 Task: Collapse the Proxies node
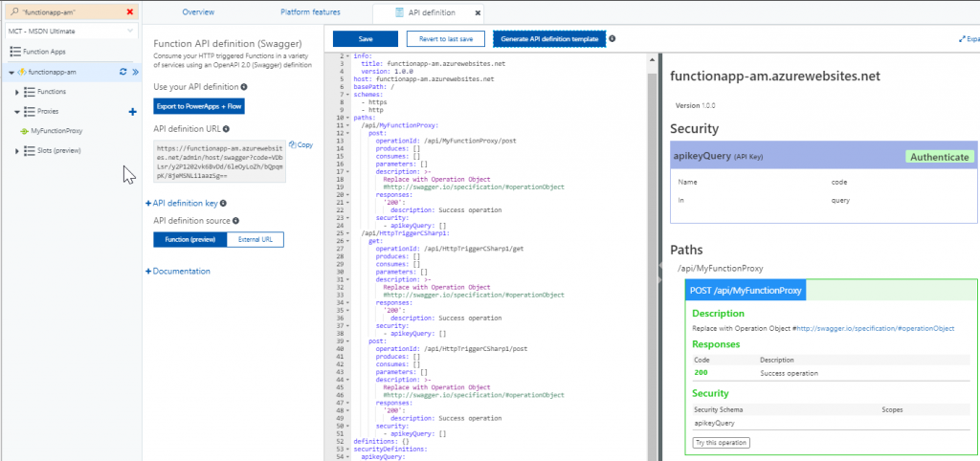tap(17, 112)
